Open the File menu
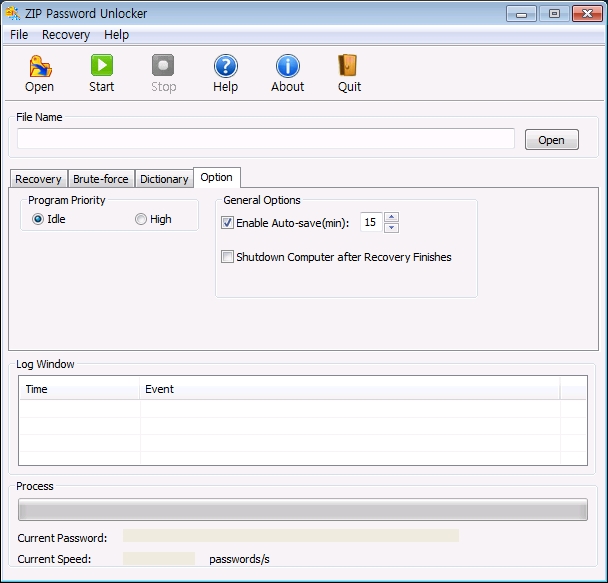The image size is (608, 583). pos(19,35)
